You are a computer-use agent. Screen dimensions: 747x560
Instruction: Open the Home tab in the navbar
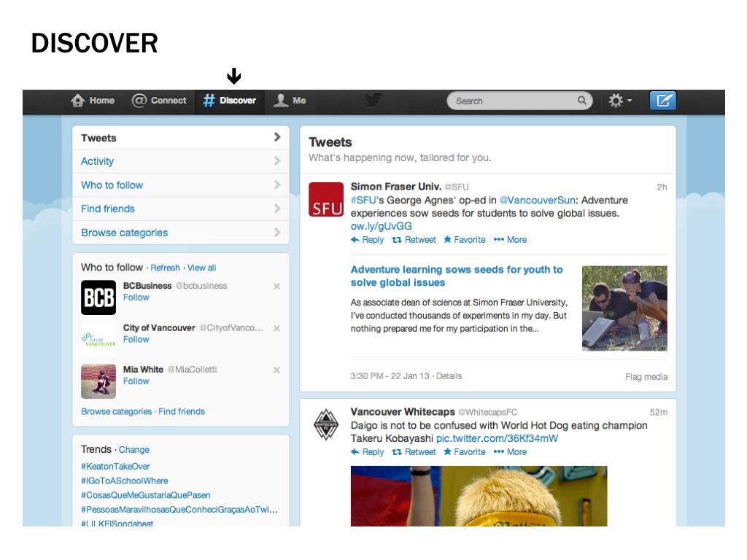[93, 101]
